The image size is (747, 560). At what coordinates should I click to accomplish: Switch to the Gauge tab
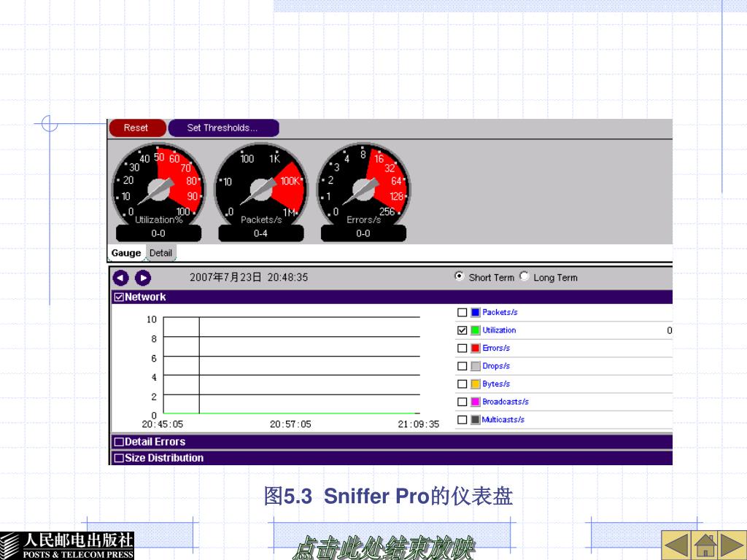coord(126,253)
